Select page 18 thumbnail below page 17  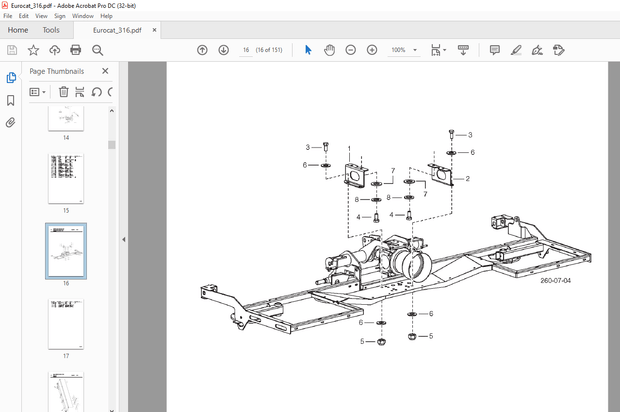[x=66, y=391]
